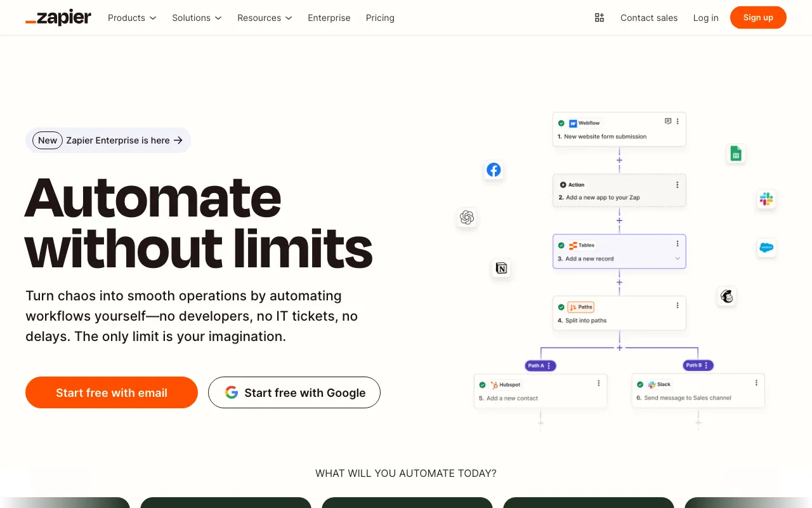Image resolution: width=812 pixels, height=508 pixels.
Task: Select Add a new app to your Zap card
Action: click(x=619, y=190)
